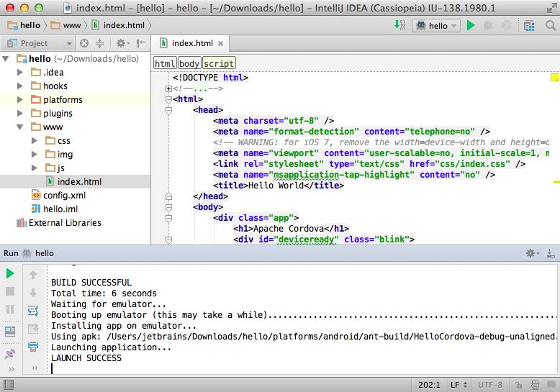Click inside the Run console output
This screenshot has height=392, width=560.
tap(302, 319)
